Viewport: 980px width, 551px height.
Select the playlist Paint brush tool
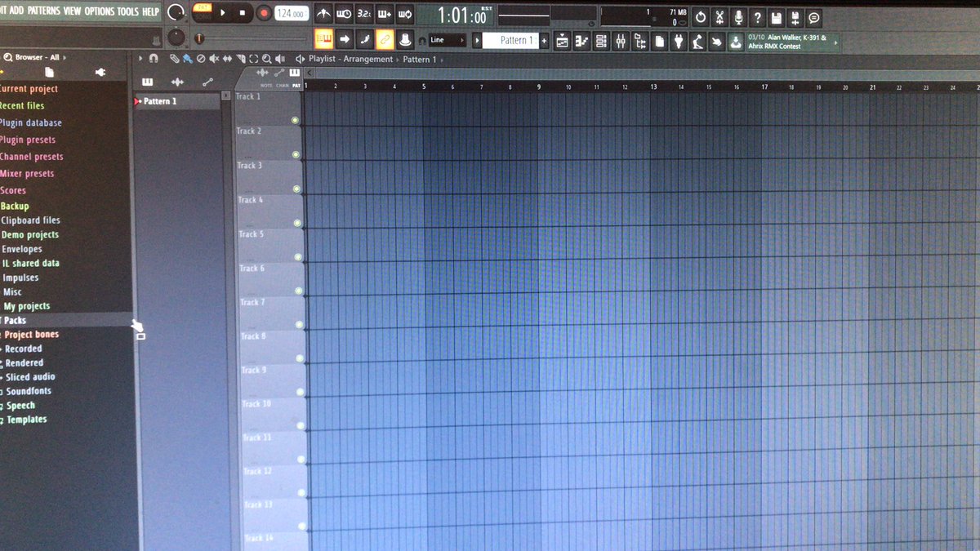pos(188,59)
